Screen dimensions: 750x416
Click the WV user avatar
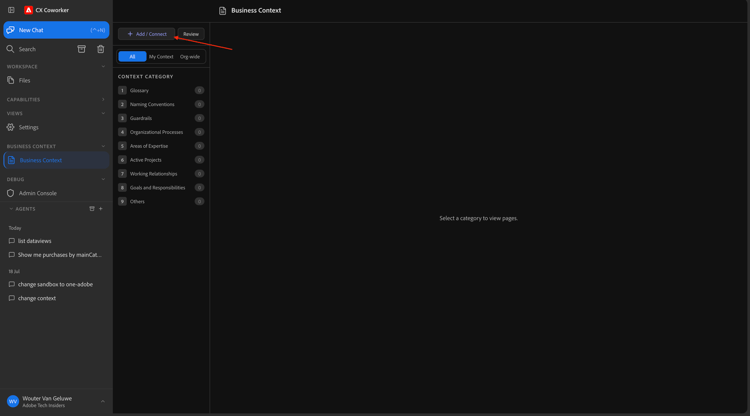click(x=13, y=401)
